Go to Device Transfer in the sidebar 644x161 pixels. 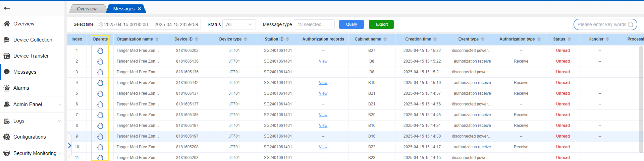(31, 56)
